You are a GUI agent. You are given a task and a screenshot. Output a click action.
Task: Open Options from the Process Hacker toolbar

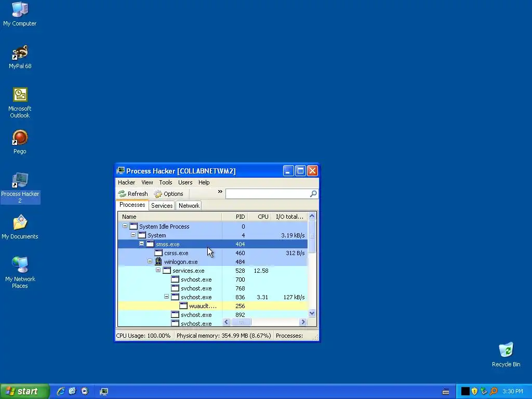coord(169,194)
